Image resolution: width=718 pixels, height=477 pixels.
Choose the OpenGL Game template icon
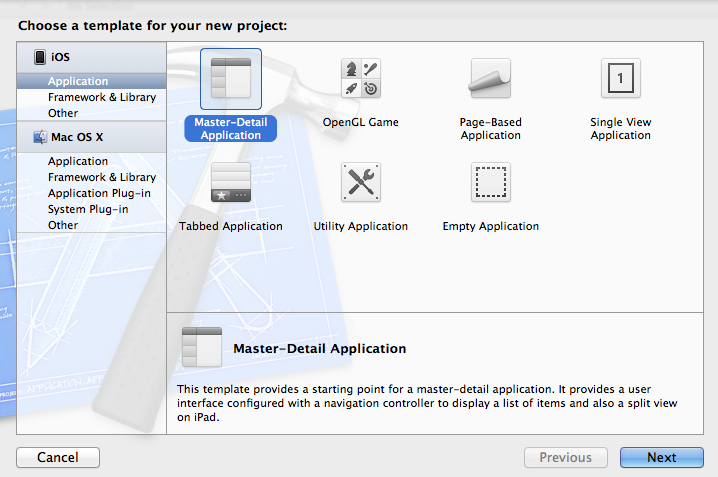coord(361,78)
